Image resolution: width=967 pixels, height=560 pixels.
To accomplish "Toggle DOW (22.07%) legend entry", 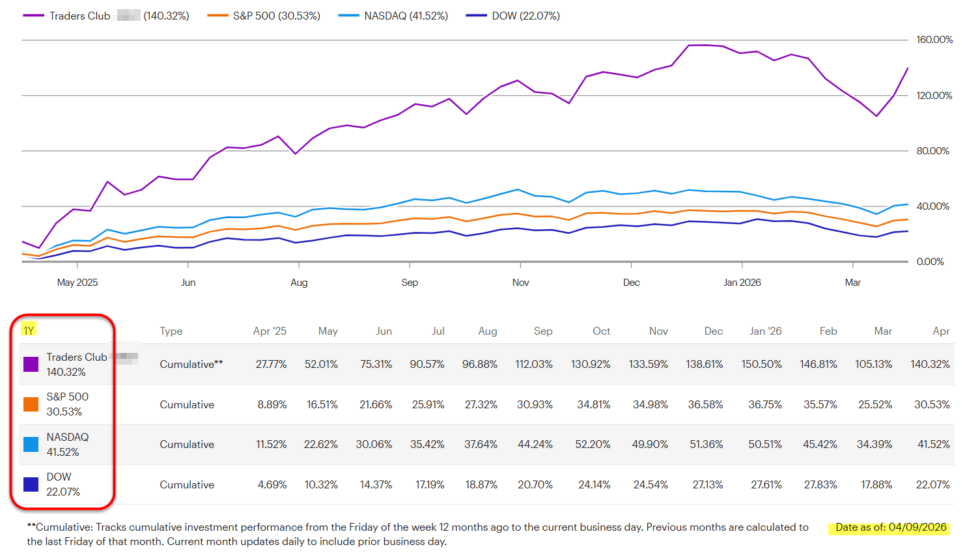I will click(513, 16).
